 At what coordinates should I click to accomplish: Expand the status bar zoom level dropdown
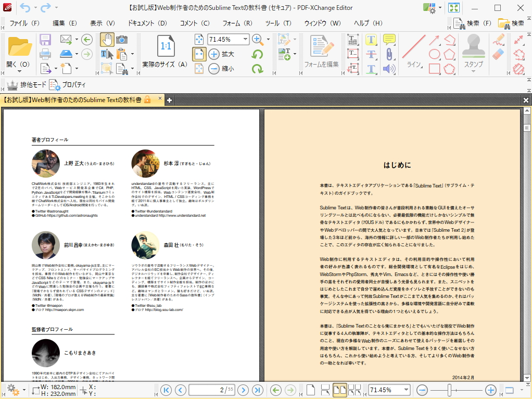point(406,390)
